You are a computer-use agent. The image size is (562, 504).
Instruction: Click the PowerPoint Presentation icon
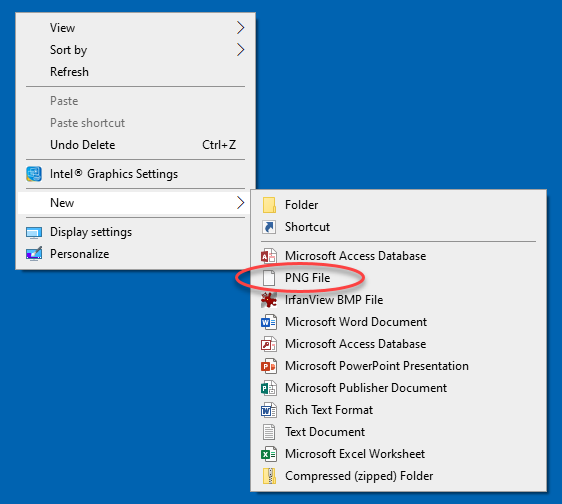269,366
